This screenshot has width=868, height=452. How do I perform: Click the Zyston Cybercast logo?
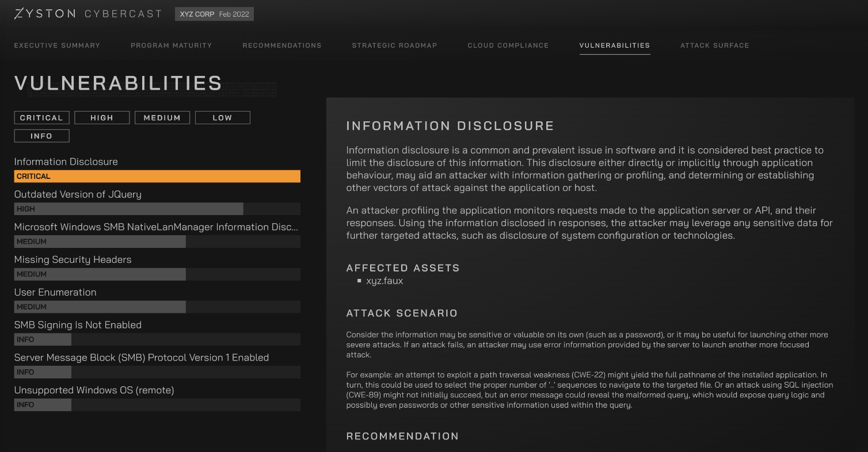(87, 14)
